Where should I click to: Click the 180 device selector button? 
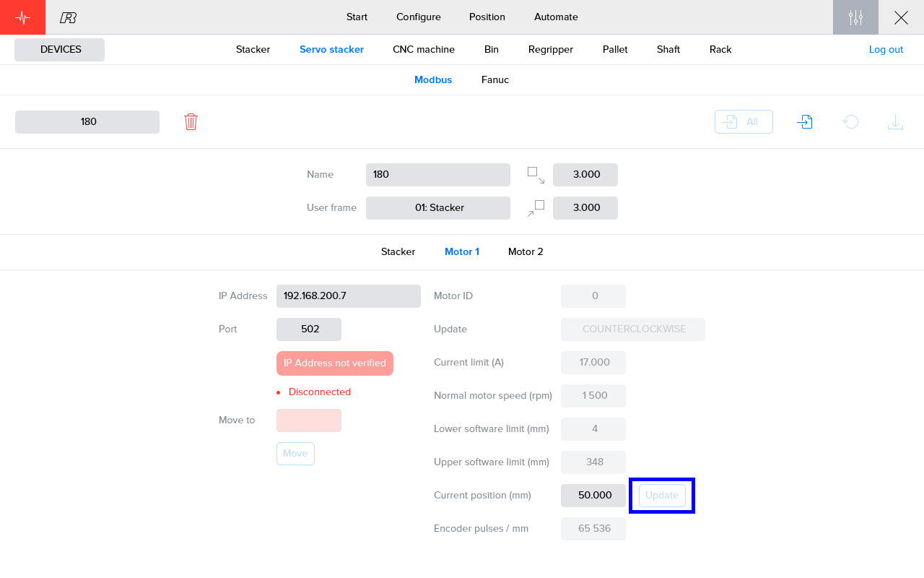click(x=87, y=122)
